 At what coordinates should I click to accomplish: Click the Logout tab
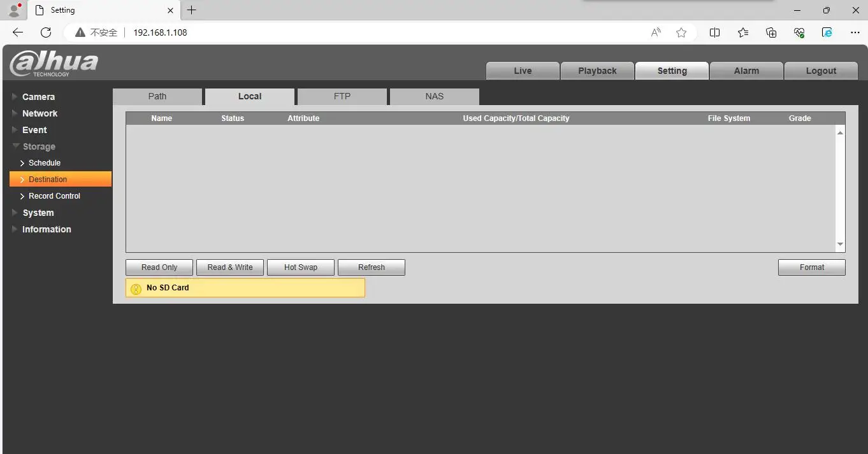(821, 71)
